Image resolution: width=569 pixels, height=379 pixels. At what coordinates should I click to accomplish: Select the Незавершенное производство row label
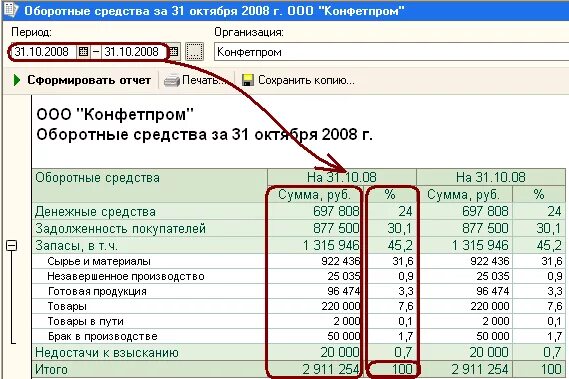pyautogui.click(x=126, y=276)
